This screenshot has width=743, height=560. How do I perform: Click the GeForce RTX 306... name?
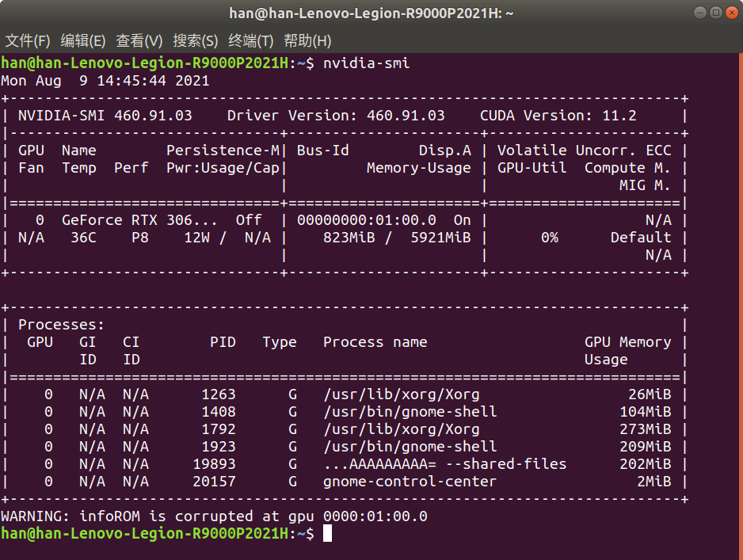pyautogui.click(x=139, y=220)
